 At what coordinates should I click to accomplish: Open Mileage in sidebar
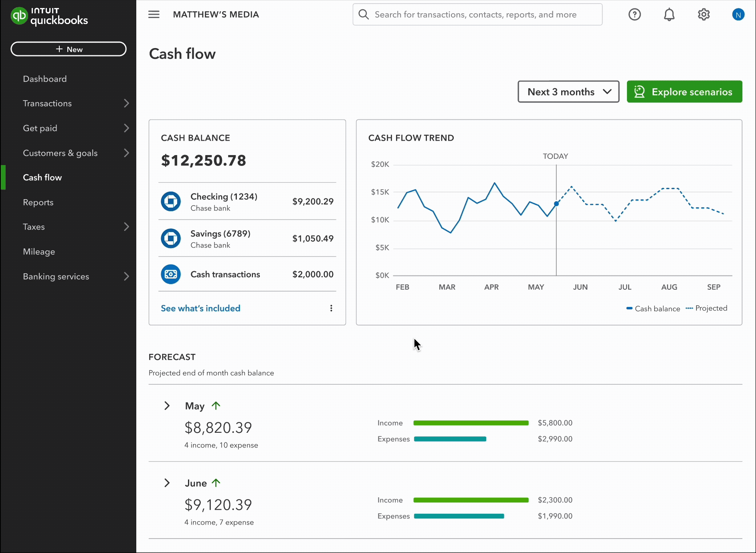tap(39, 252)
